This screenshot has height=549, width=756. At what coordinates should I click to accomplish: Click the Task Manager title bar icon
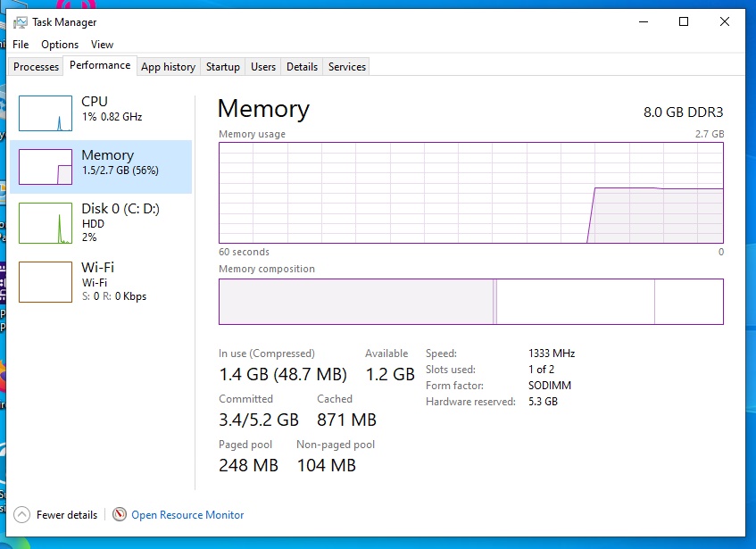(x=21, y=22)
